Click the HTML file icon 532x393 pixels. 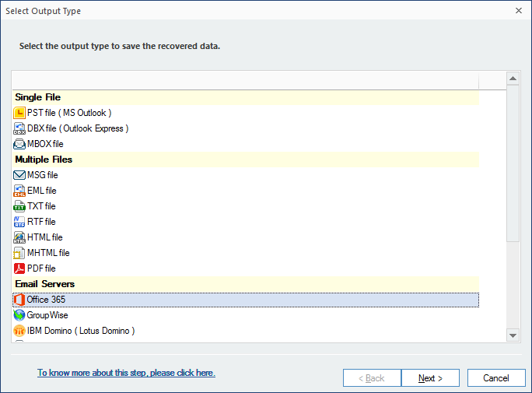click(x=19, y=237)
